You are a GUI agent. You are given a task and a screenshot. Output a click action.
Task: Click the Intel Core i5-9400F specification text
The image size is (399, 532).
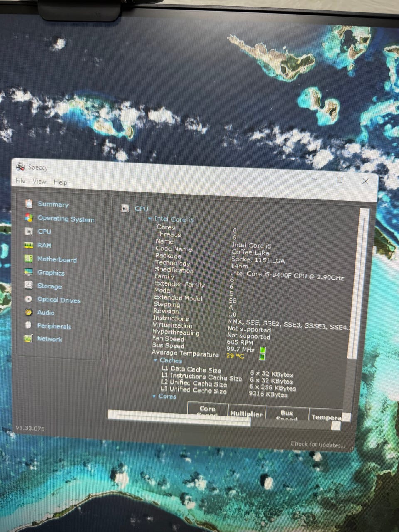(287, 275)
